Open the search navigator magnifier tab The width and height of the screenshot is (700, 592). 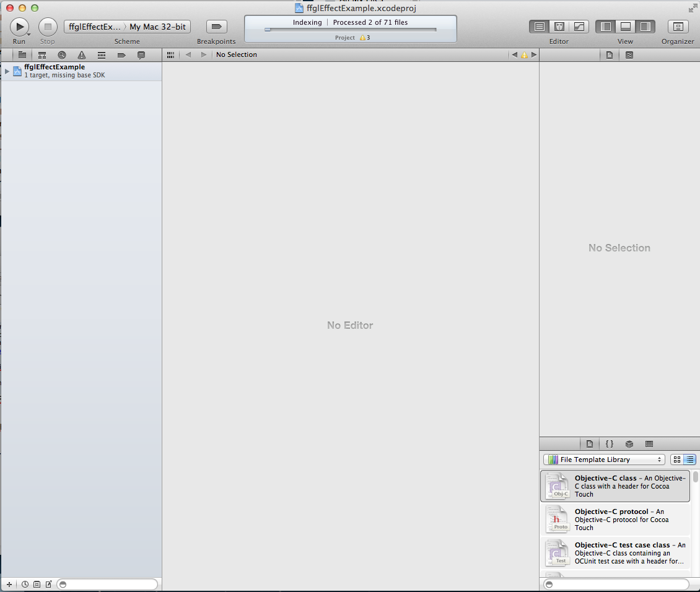pos(62,55)
